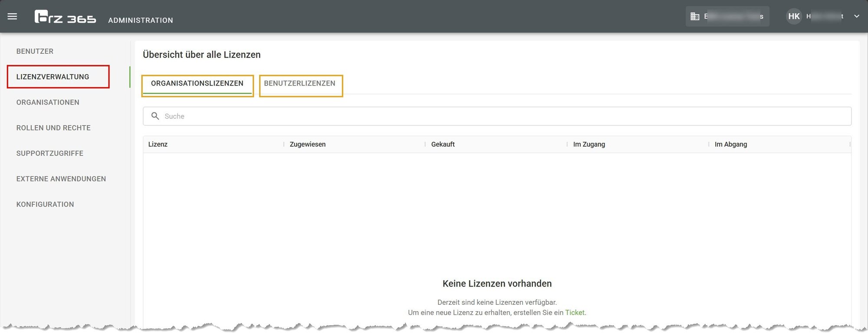Sort by the Im Zugang column

[589, 144]
